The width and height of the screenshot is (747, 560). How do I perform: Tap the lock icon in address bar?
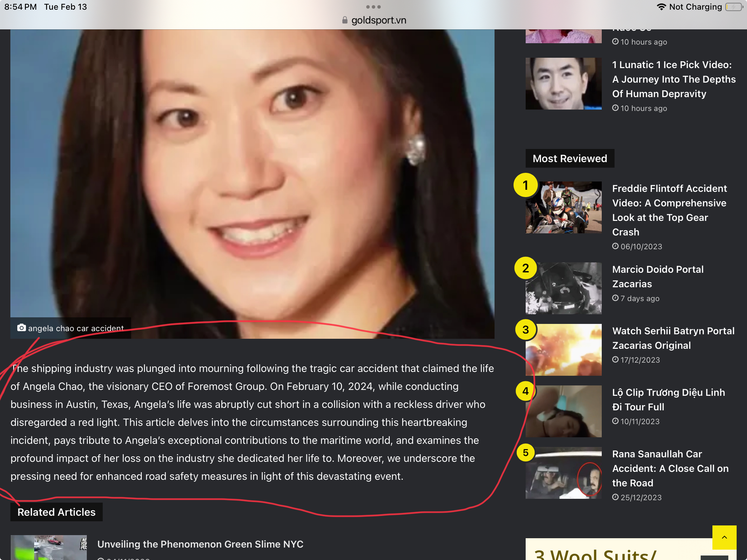344,20
